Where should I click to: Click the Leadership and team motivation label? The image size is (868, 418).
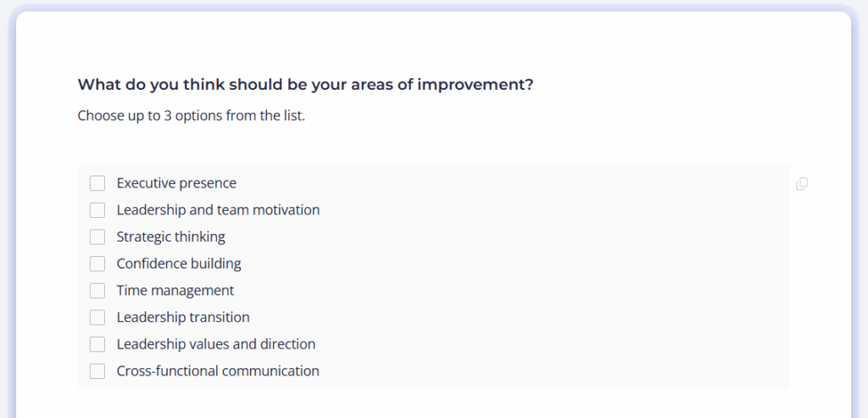click(218, 209)
